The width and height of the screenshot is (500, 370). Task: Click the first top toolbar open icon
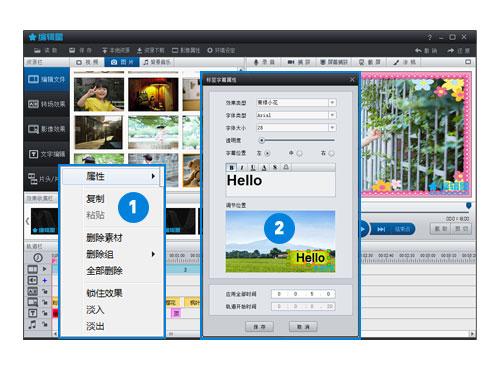[37, 50]
